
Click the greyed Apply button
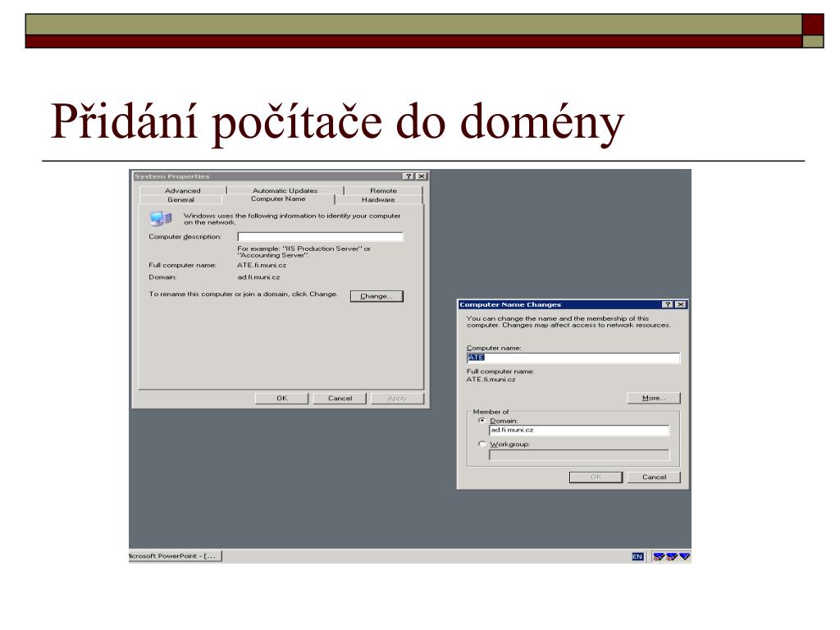coord(397,399)
